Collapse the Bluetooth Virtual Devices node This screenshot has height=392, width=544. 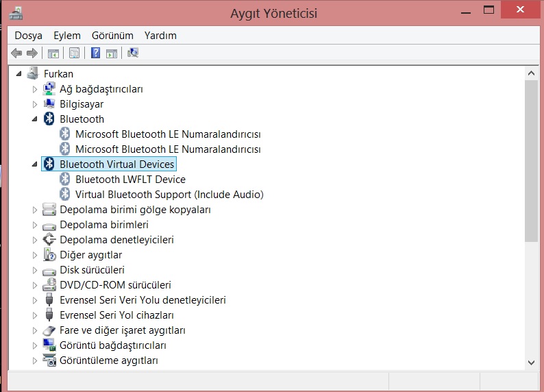click(x=34, y=164)
